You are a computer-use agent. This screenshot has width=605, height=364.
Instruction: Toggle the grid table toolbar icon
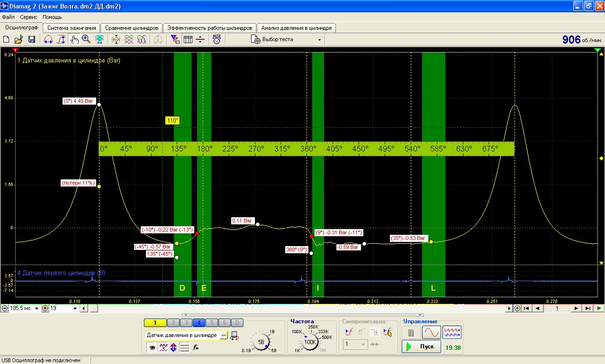pyautogui.click(x=188, y=40)
